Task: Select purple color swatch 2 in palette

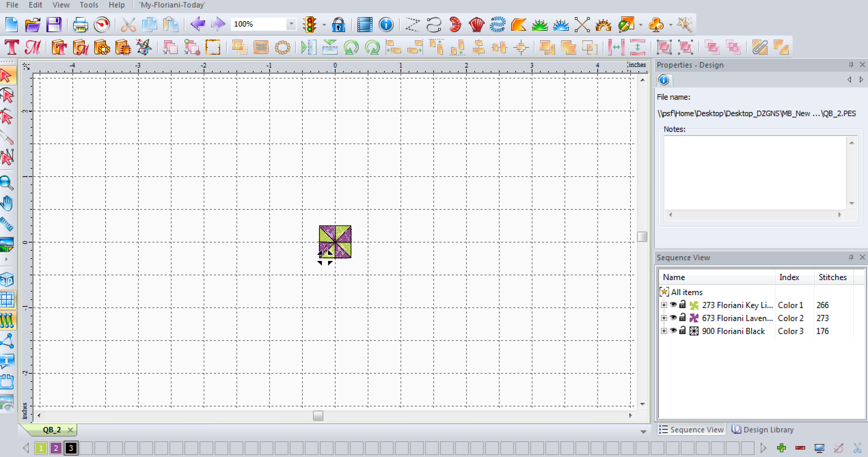Action: (56, 448)
